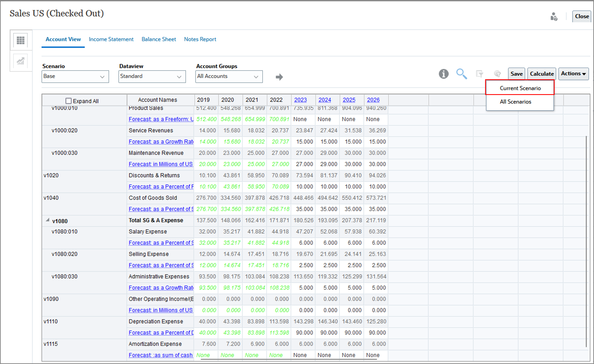Click the information icon
594x364 pixels.
click(444, 74)
